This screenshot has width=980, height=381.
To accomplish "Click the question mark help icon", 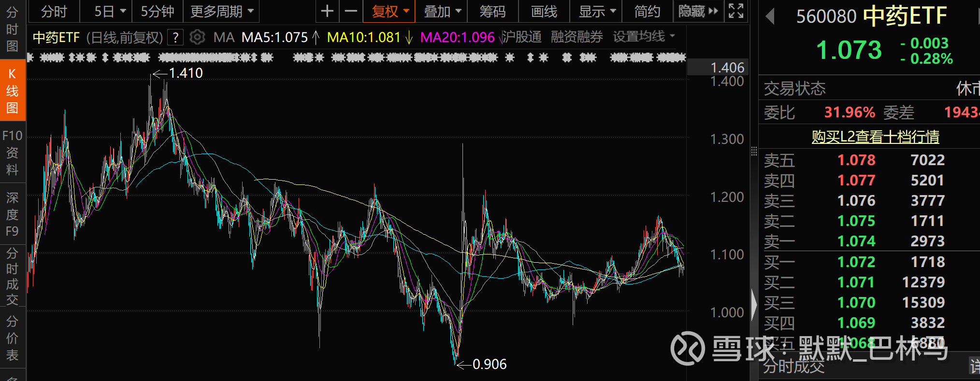I will coord(175,37).
